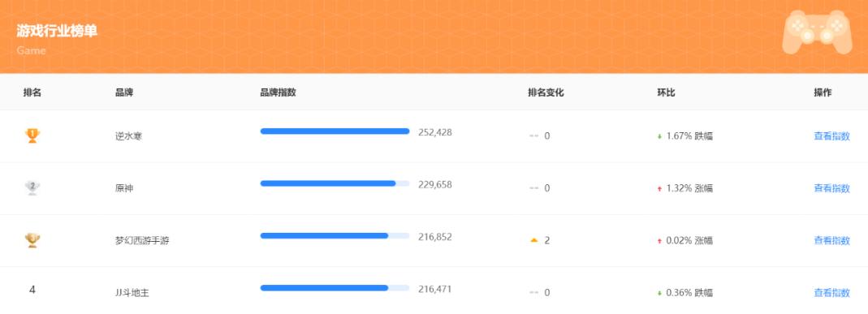Click the orange rank-up triangle for 梦幻西游手游
This screenshot has width=868, height=314.
pos(534,240)
